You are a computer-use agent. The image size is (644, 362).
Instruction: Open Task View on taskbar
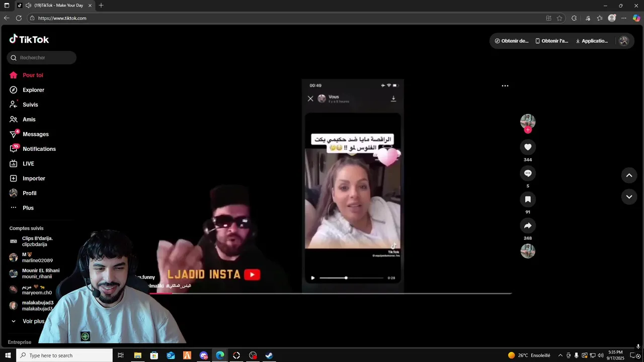click(x=121, y=355)
